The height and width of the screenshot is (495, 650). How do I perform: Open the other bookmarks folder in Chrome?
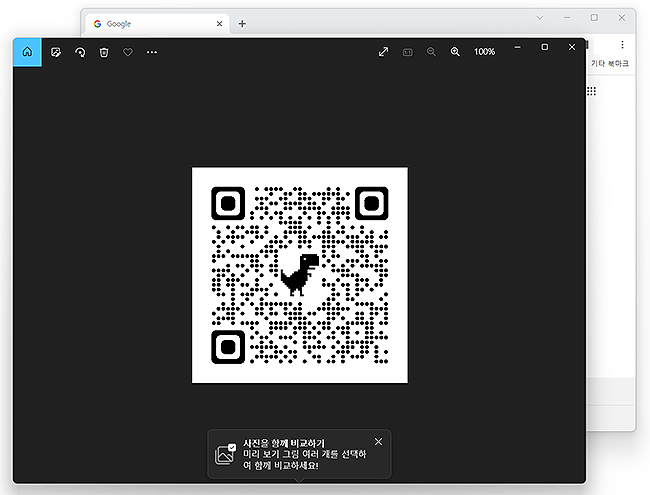[609, 63]
